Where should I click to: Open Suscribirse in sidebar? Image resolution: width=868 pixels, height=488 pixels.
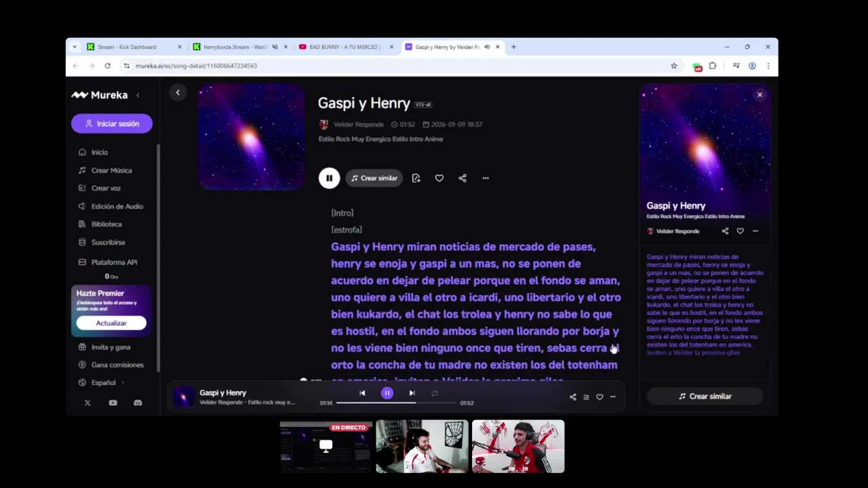[102, 242]
